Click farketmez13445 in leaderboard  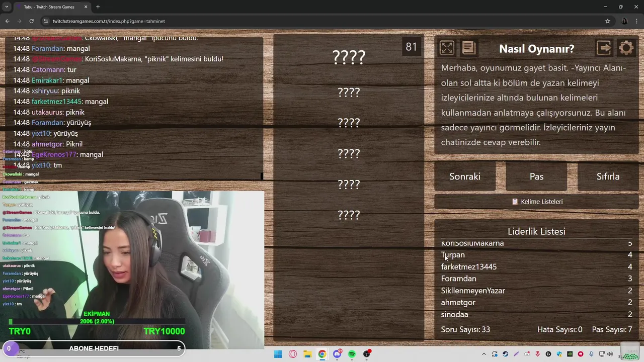point(469,267)
